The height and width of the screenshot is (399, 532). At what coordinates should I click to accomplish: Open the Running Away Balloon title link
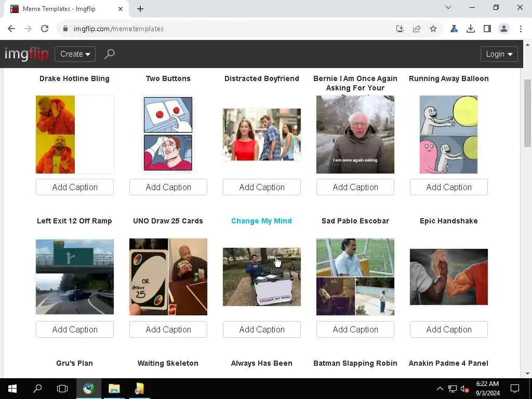[449, 78]
